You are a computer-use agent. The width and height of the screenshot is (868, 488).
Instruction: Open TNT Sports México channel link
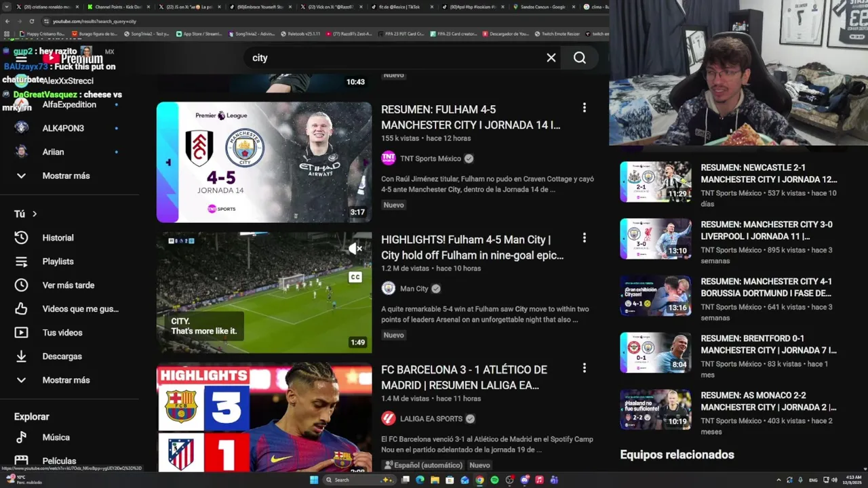[431, 159]
